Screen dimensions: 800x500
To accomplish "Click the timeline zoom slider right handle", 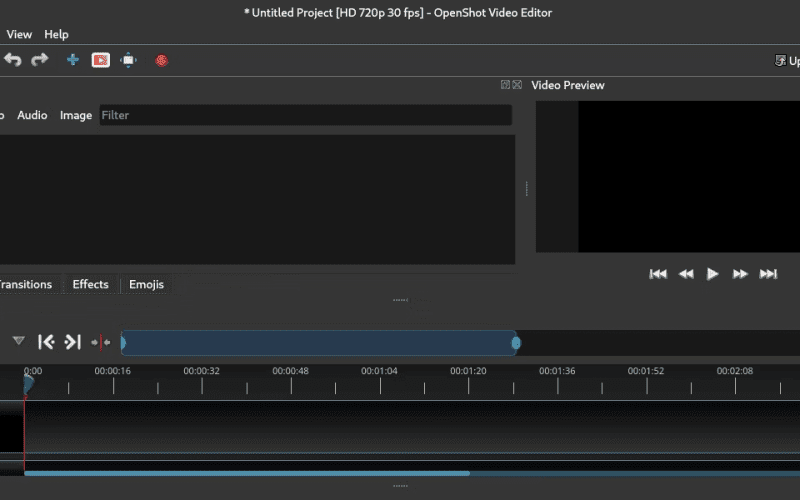I will click(516, 343).
